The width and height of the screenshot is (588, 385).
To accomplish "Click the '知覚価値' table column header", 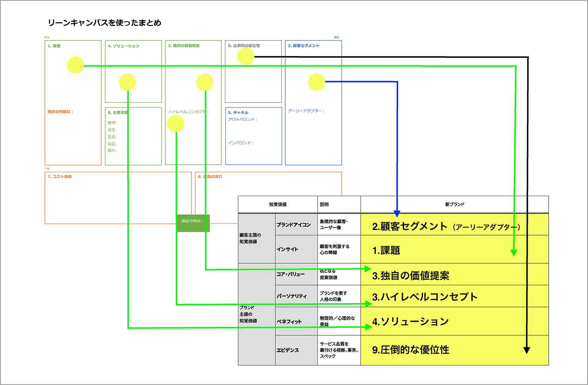I will tap(278, 204).
